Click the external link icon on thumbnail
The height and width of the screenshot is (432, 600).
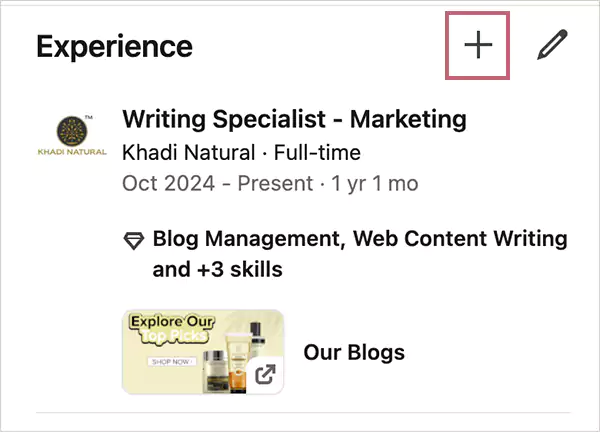click(265, 375)
